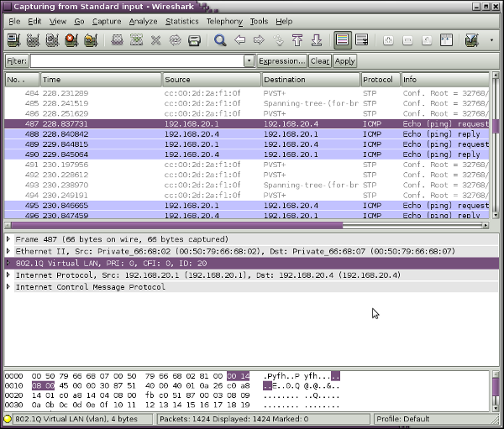Zoom out toolbar icon
The width and height of the screenshot is (504, 429).
coord(407,40)
